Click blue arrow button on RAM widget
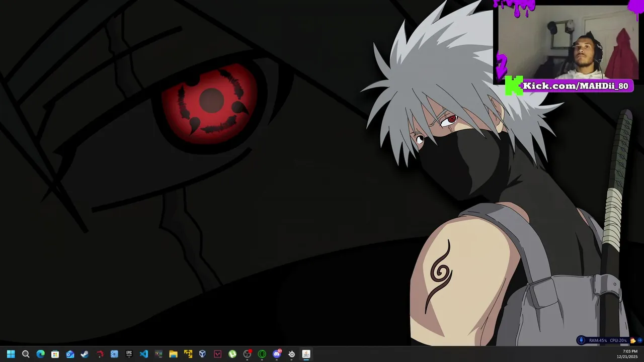 pyautogui.click(x=639, y=340)
